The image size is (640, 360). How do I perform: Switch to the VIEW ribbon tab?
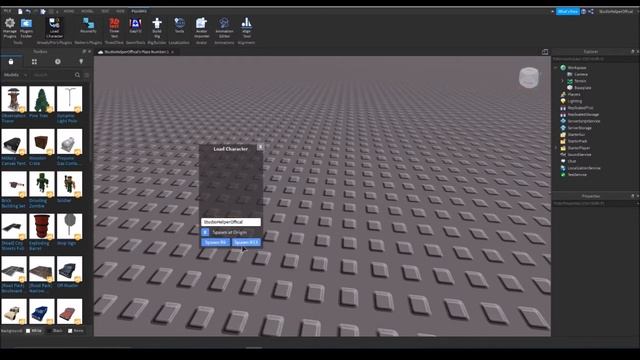(x=120, y=11)
